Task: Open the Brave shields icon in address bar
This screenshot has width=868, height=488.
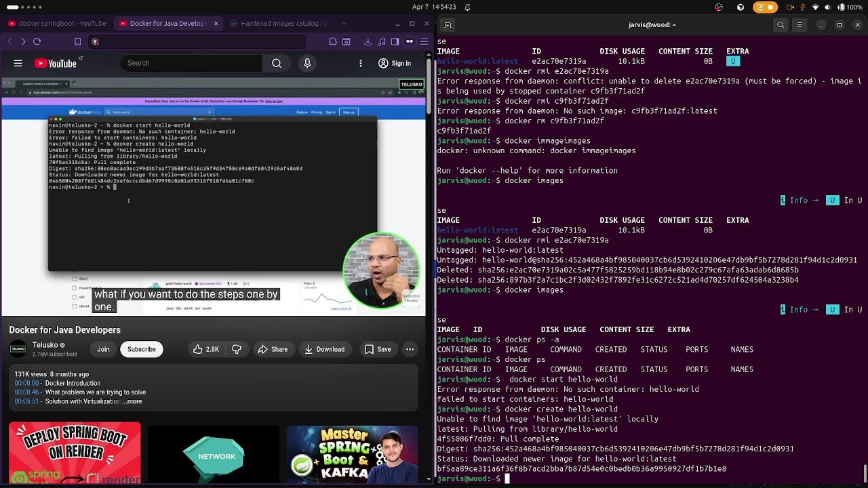Action: pyautogui.click(x=95, y=41)
